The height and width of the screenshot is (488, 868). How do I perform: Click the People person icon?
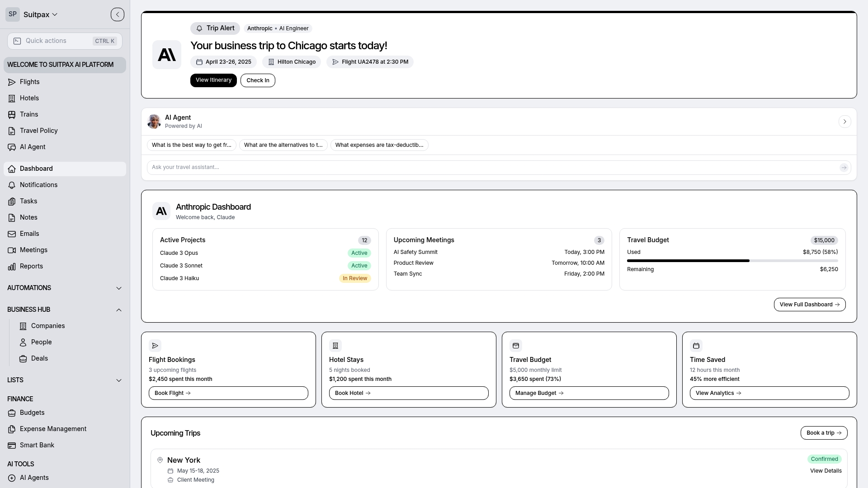[23, 343]
